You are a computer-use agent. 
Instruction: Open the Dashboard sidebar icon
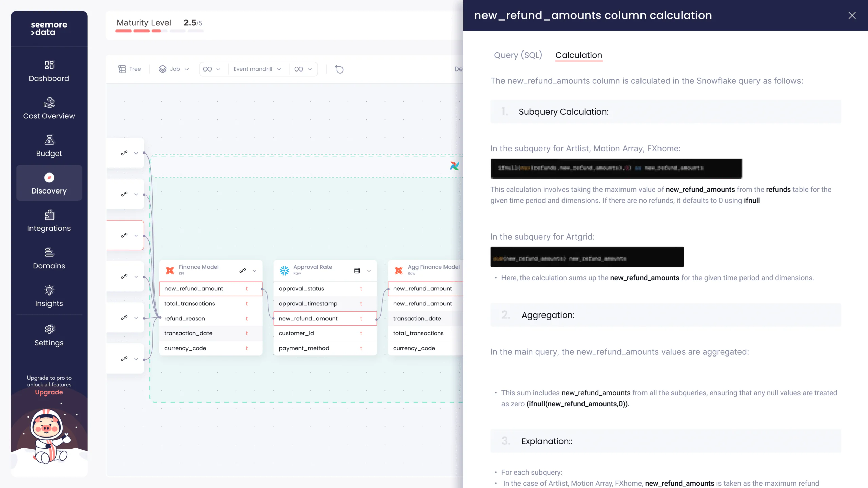coord(49,65)
